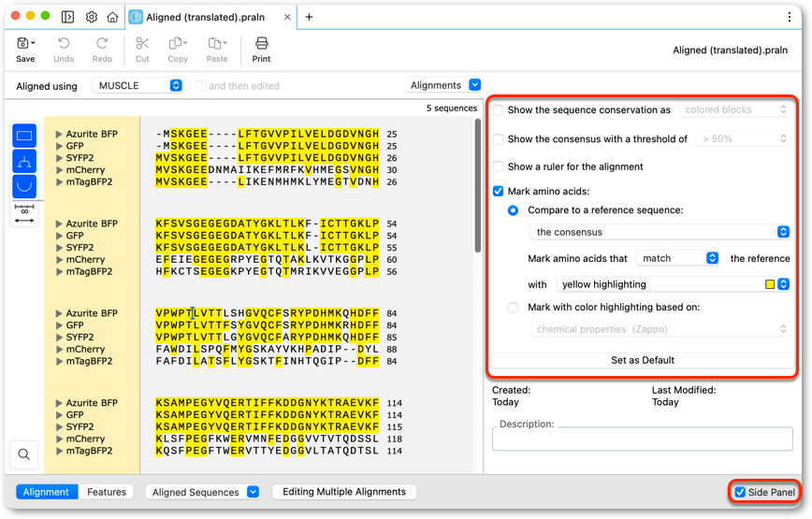Open the 'yellow highlighting' dropdown
812x519 pixels.
pos(674,284)
